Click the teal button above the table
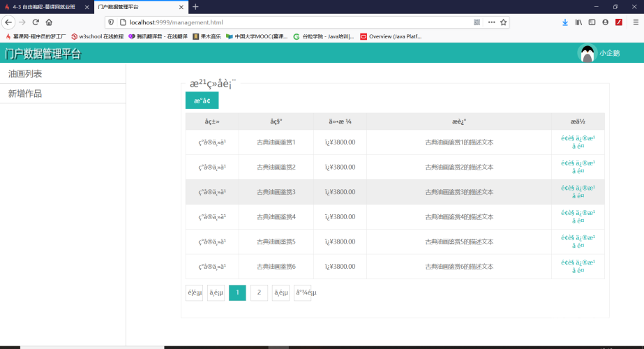Image resolution: width=644 pixels, height=349 pixels. pyautogui.click(x=202, y=101)
